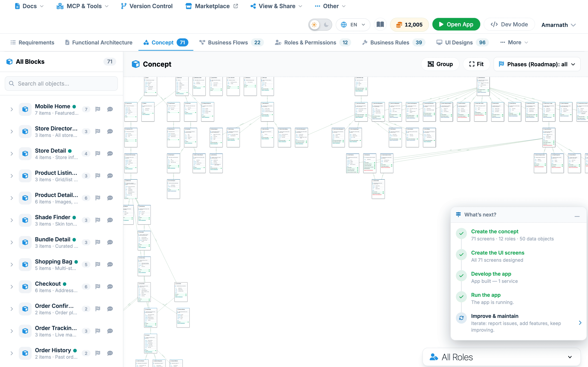Open the All Roles dropdown
Image resolution: width=588 pixels, height=367 pixels.
pos(501,357)
